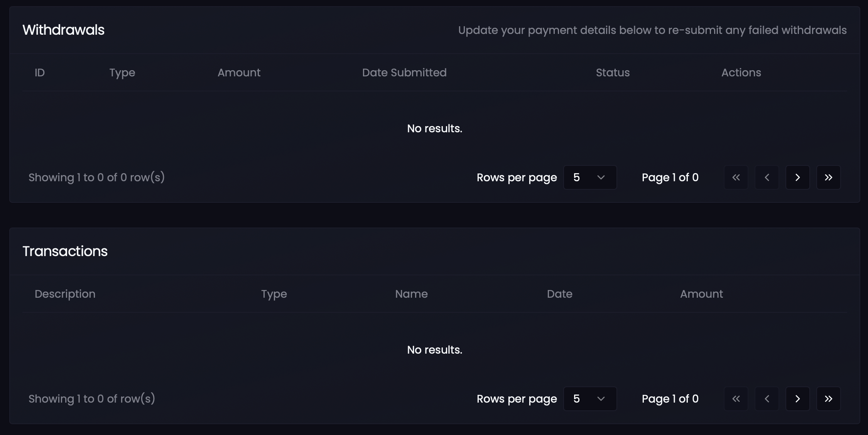The width and height of the screenshot is (868, 435).
Task: Click the Date Submitted column header
Action: [404, 72]
